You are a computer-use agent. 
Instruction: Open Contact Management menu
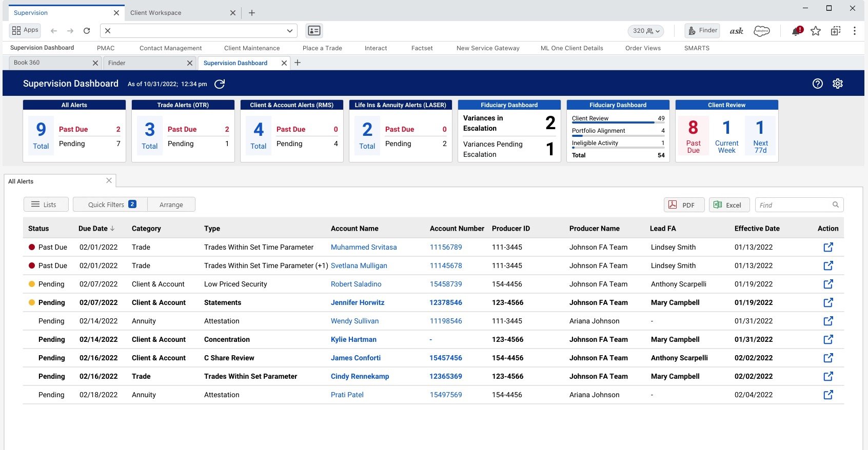point(171,48)
